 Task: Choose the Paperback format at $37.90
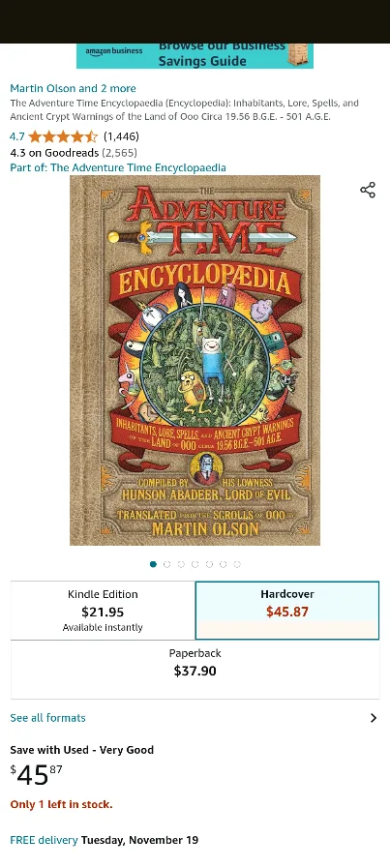tap(195, 670)
